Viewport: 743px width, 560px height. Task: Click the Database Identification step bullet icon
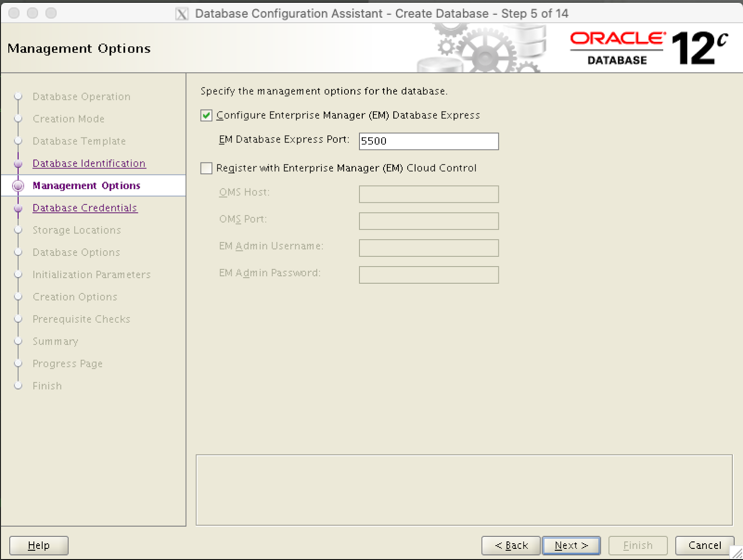click(x=18, y=163)
